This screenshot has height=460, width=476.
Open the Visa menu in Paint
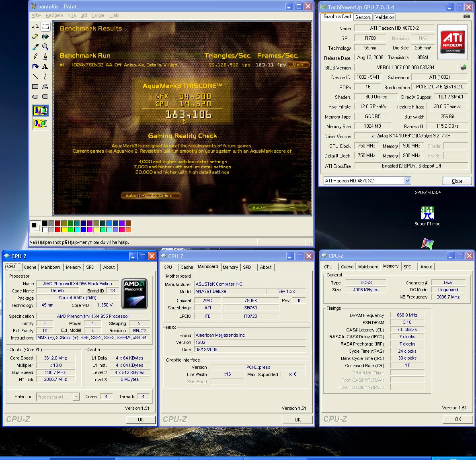(x=72, y=15)
